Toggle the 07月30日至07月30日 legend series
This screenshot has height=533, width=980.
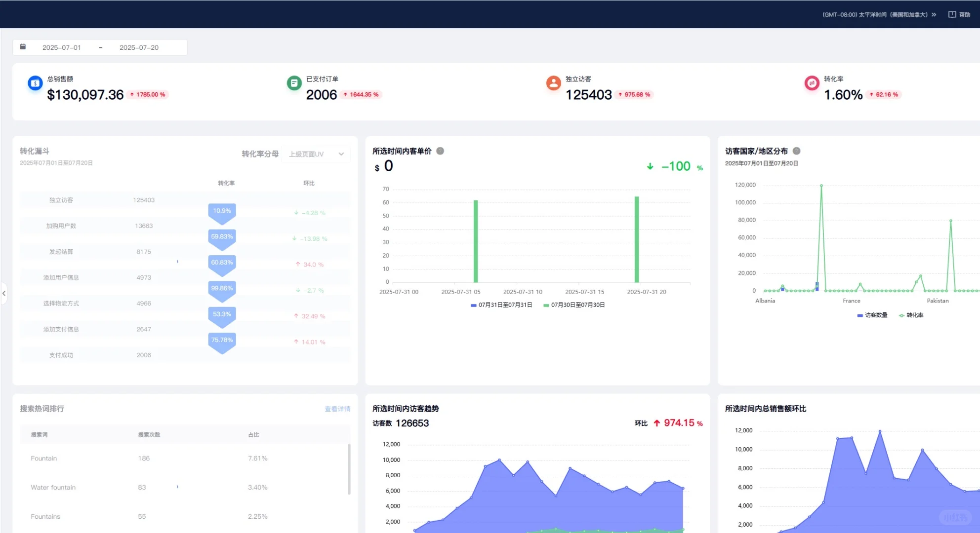click(x=574, y=305)
